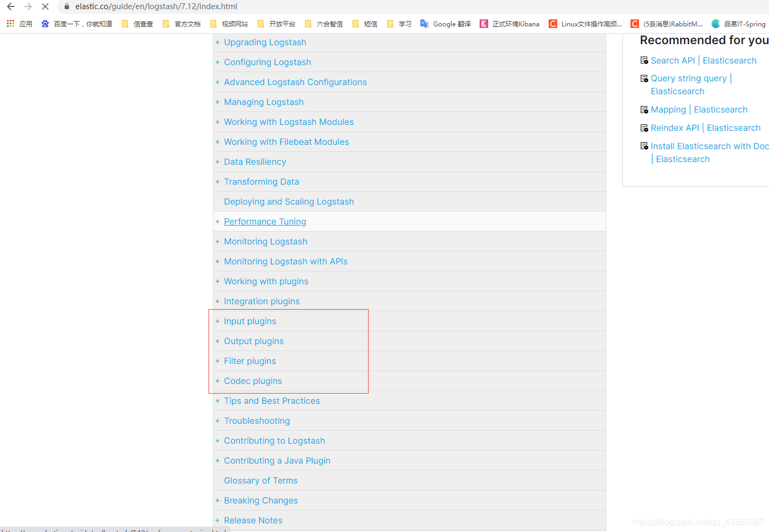Expand the Data Resiliency section
Screen dimensions: 769x532
tap(217, 162)
